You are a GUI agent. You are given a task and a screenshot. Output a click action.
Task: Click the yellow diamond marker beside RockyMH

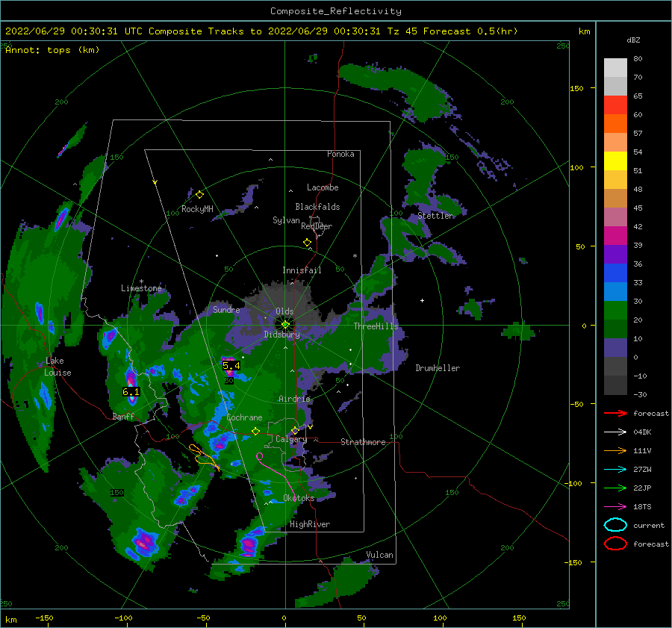(x=199, y=195)
